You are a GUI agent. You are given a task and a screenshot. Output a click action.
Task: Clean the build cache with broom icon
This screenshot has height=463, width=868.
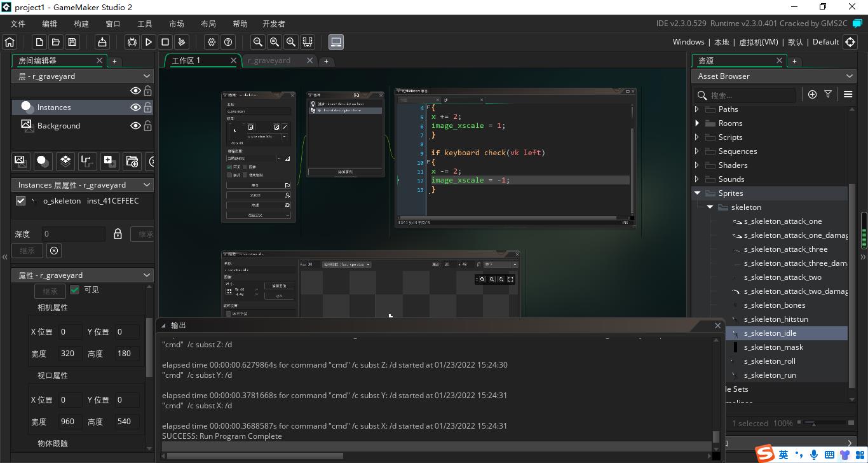182,42
